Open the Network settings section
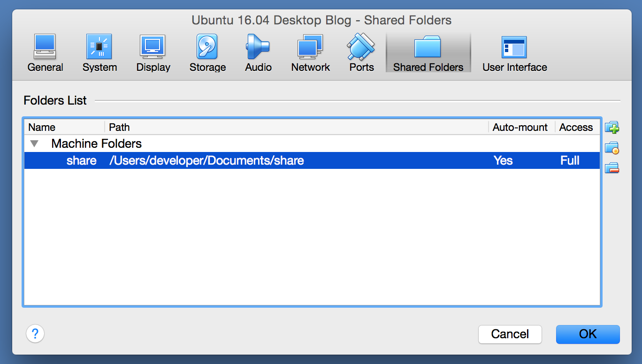The width and height of the screenshot is (642, 364). click(x=310, y=53)
